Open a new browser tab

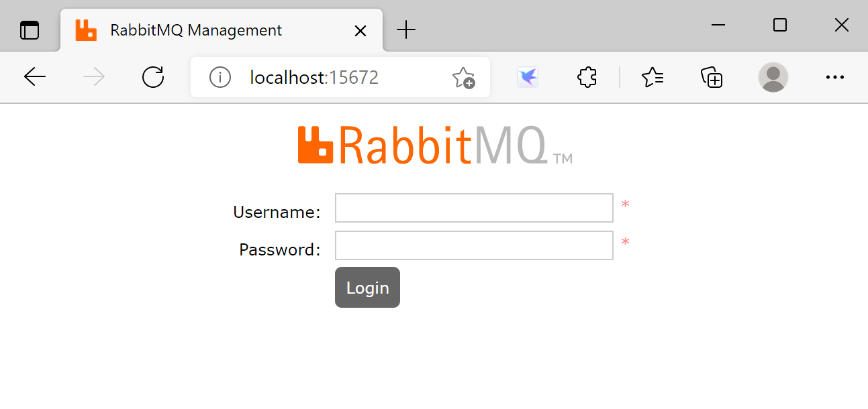pos(405,30)
